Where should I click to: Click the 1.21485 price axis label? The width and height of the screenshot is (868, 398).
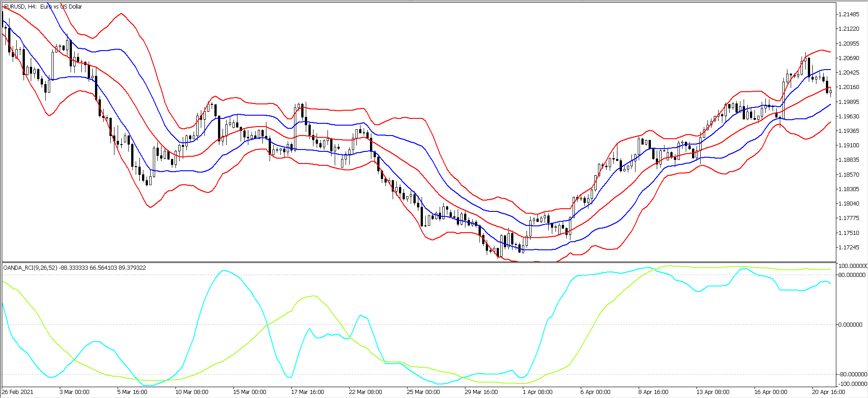pyautogui.click(x=849, y=14)
